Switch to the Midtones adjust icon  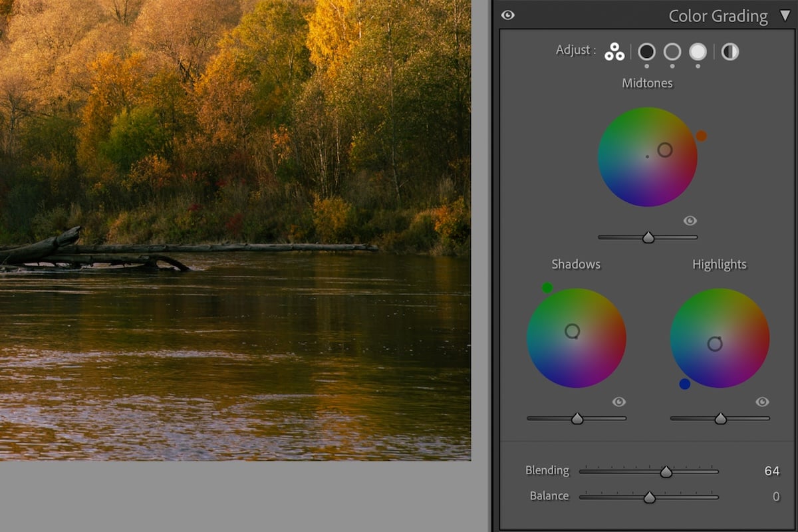click(x=672, y=52)
